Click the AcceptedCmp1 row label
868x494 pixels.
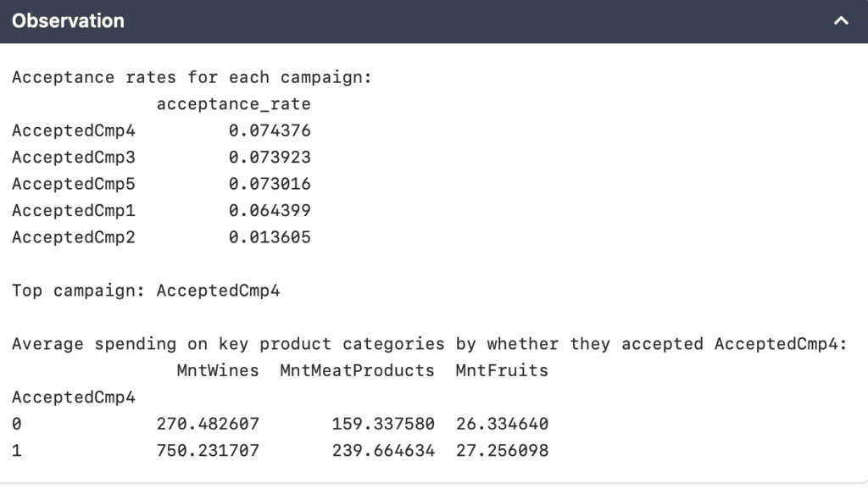[73, 211]
